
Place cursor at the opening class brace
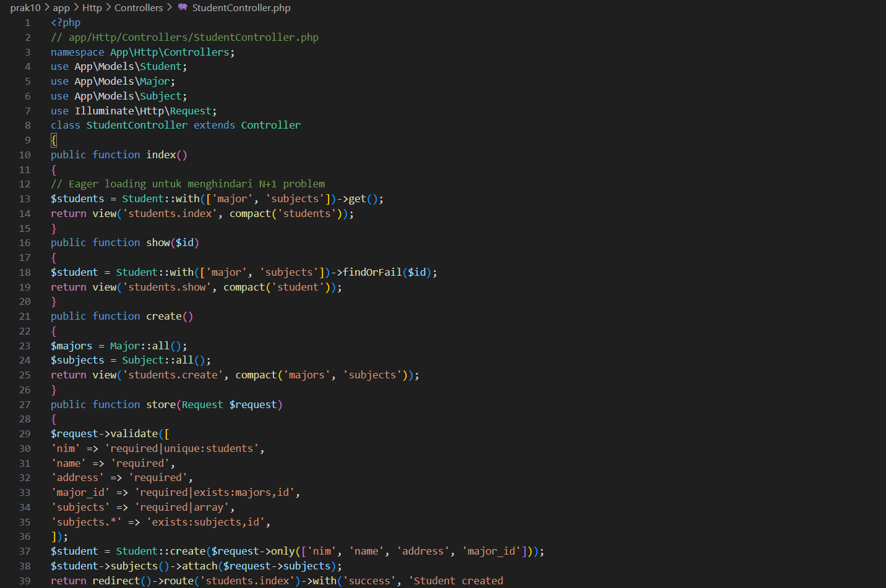tap(54, 140)
